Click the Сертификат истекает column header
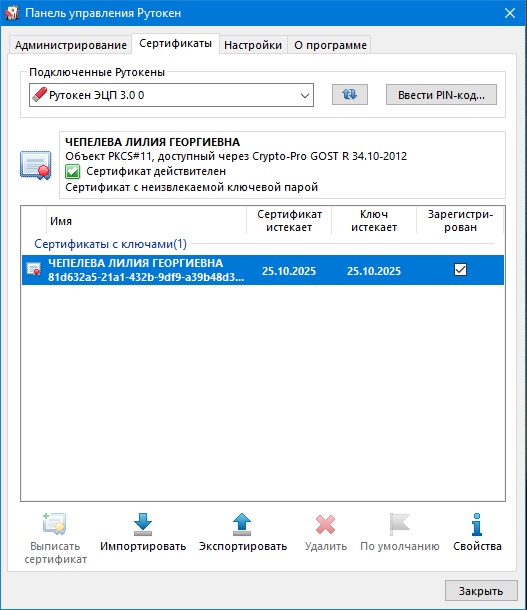Viewport: 527px width, 610px height. pos(289,221)
